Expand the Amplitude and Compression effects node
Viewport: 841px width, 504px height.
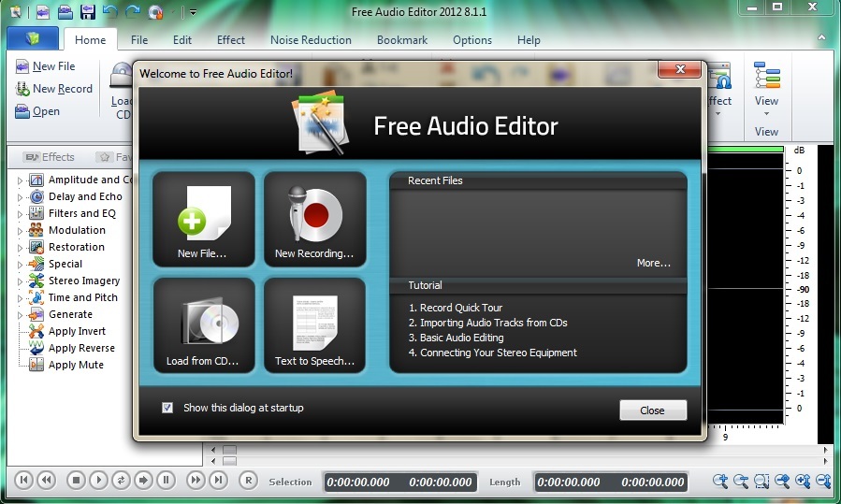pyautogui.click(x=20, y=180)
